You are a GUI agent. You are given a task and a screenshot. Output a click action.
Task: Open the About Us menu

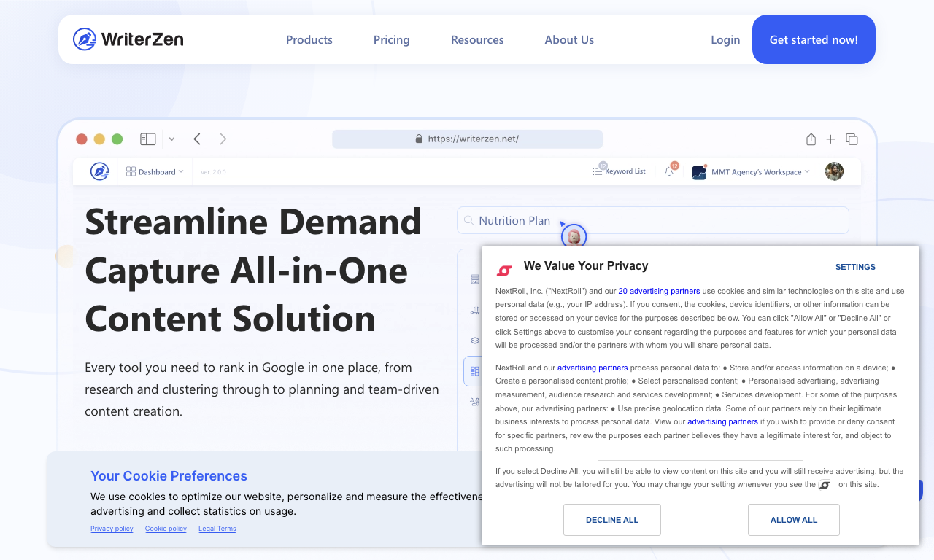pyautogui.click(x=569, y=40)
